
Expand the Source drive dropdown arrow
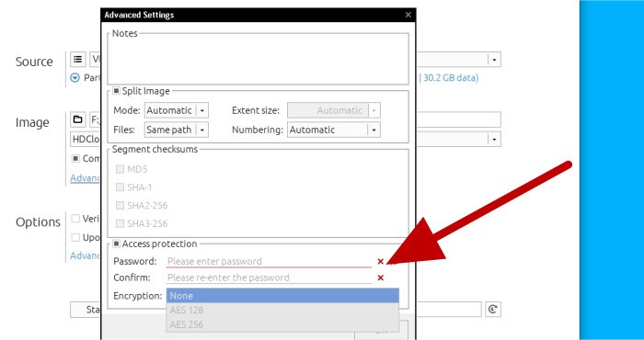click(494, 60)
